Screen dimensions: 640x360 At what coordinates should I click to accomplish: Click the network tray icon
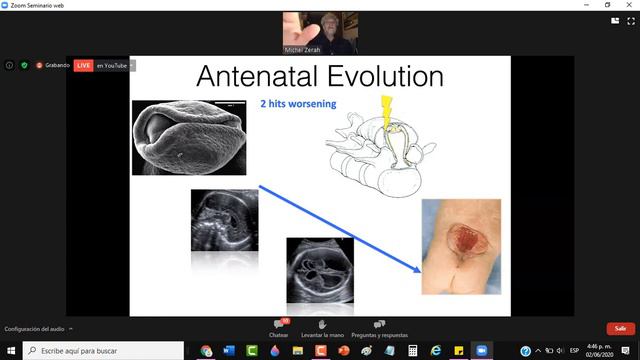pos(549,351)
